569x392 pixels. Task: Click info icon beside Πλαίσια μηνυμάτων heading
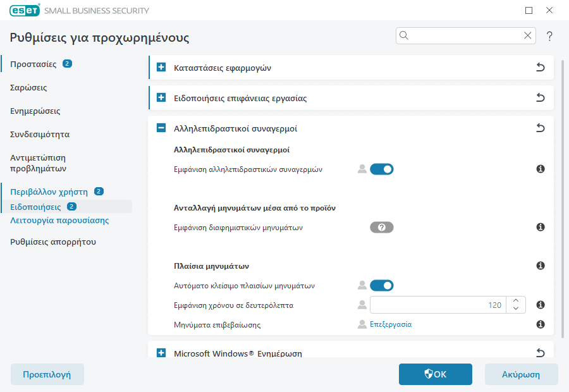coord(541,266)
